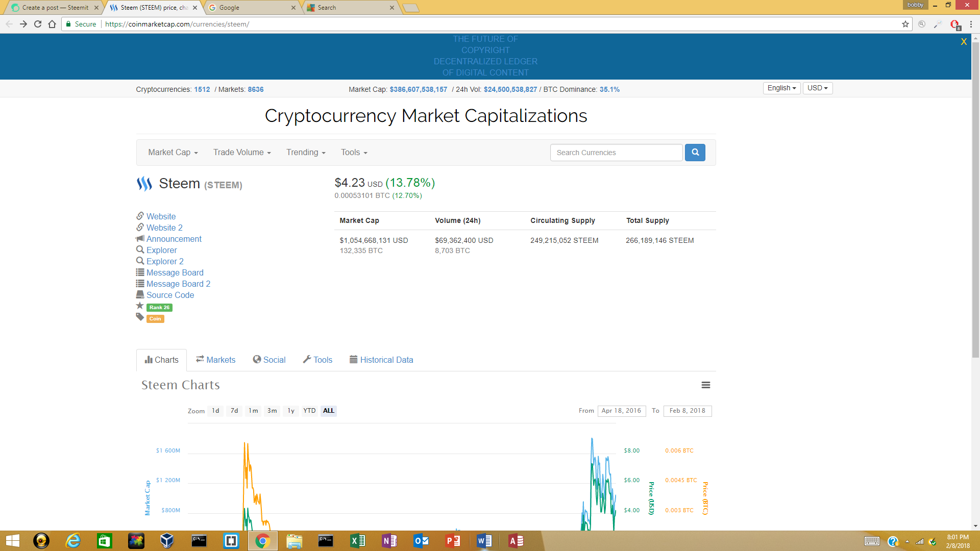980x551 pixels.
Task: Expand the English language dropdown
Action: click(781, 88)
